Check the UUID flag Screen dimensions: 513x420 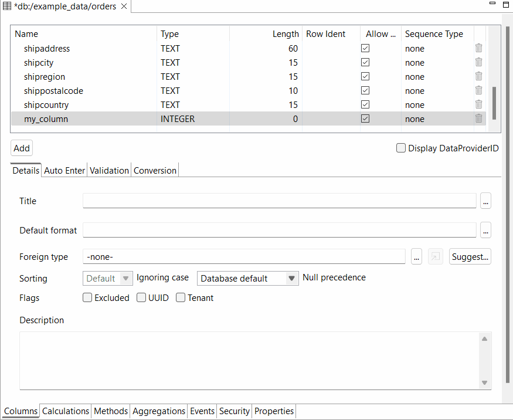click(141, 297)
